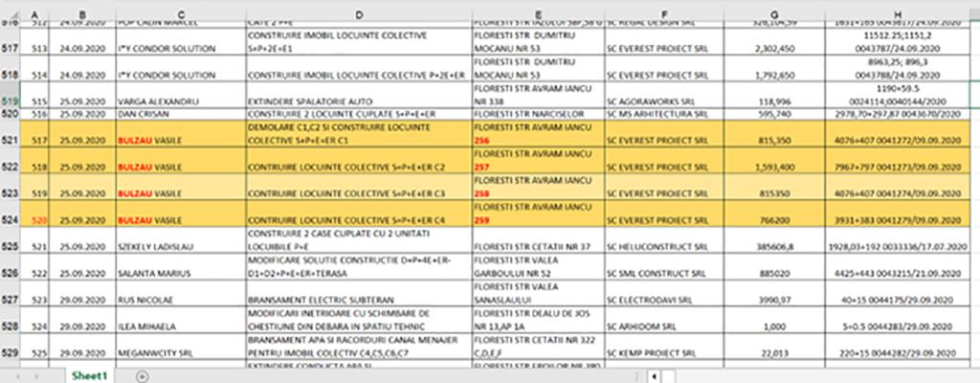Click cell SC AGORAWORKS SRL
Image resolution: width=980 pixels, height=383 pixels.
point(665,95)
